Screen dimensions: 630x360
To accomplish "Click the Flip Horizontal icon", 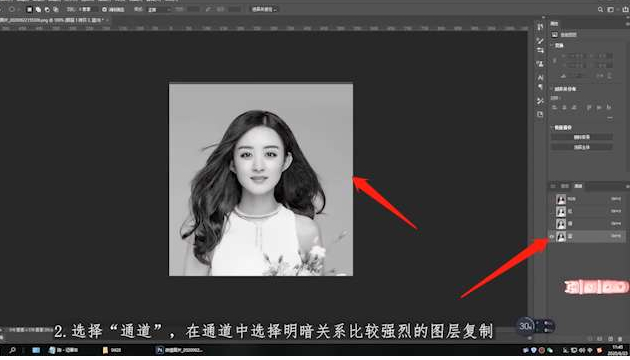I will click(601, 76).
